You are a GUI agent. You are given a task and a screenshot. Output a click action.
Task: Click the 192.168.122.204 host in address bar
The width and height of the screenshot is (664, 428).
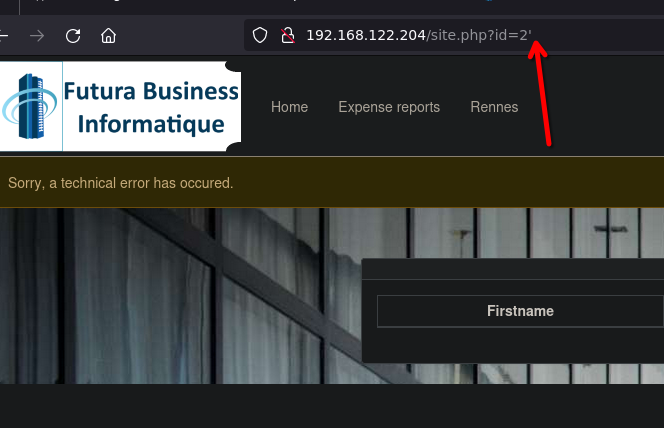click(365, 36)
